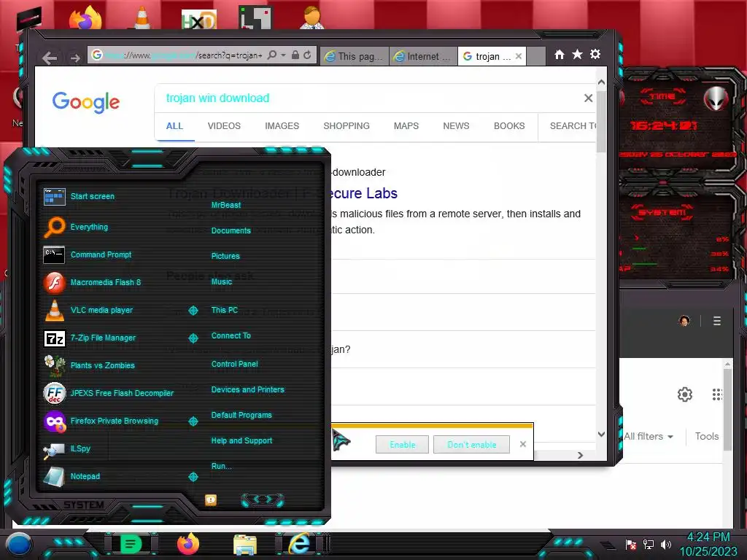Launch the Everything search app

tap(76, 227)
